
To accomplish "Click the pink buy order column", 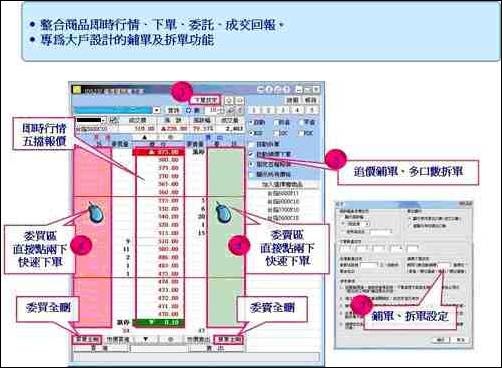I will pos(92,237).
